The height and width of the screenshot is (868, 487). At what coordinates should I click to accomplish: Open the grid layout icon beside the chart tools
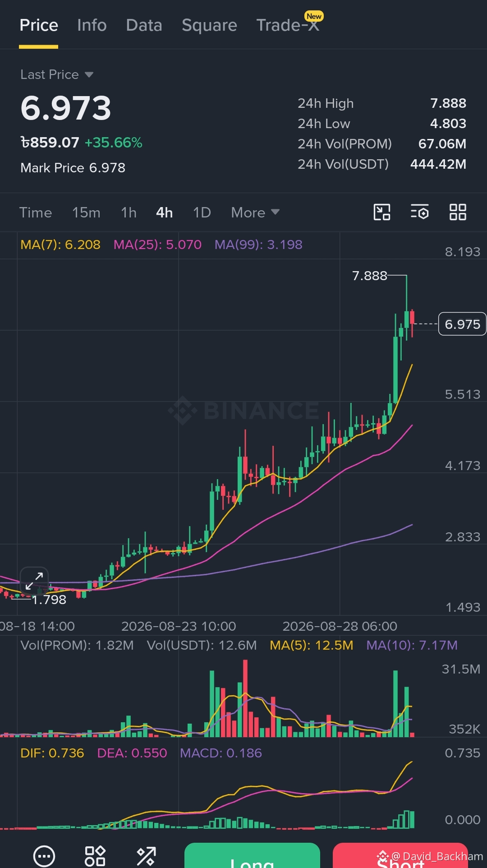click(458, 212)
